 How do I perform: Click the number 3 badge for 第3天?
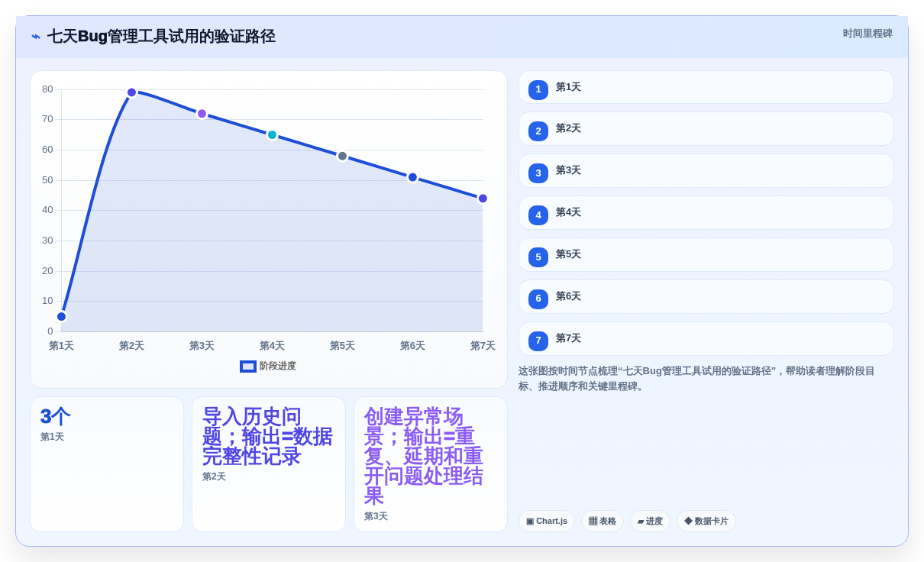pos(538,173)
